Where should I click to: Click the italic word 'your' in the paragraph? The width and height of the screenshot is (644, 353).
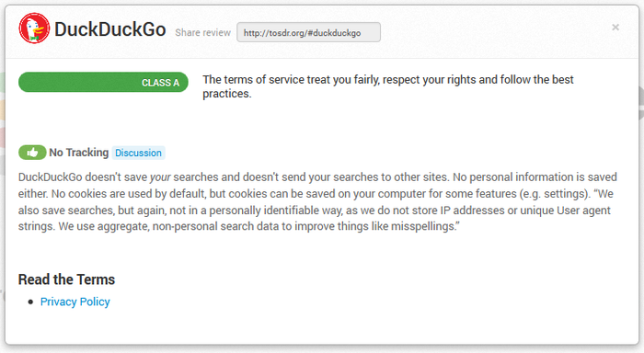[160, 177]
